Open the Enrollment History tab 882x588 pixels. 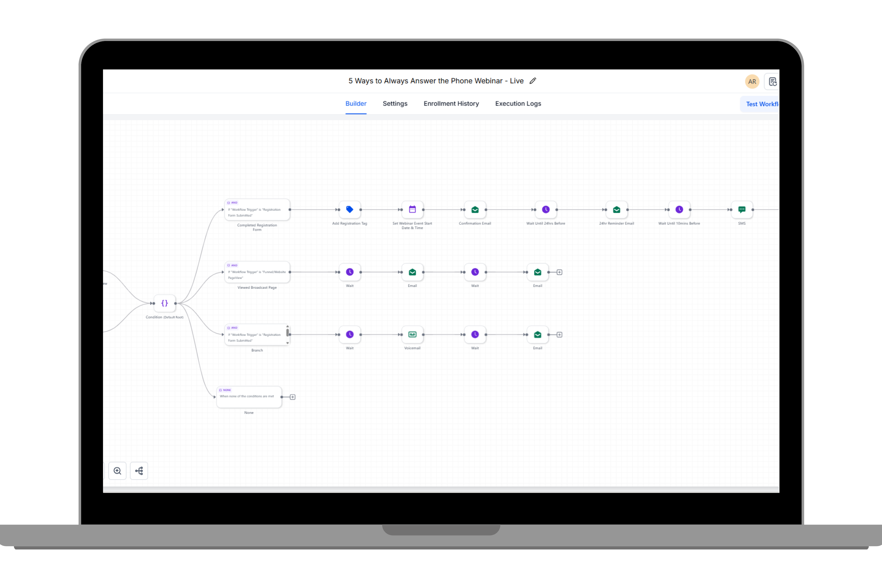pos(451,103)
